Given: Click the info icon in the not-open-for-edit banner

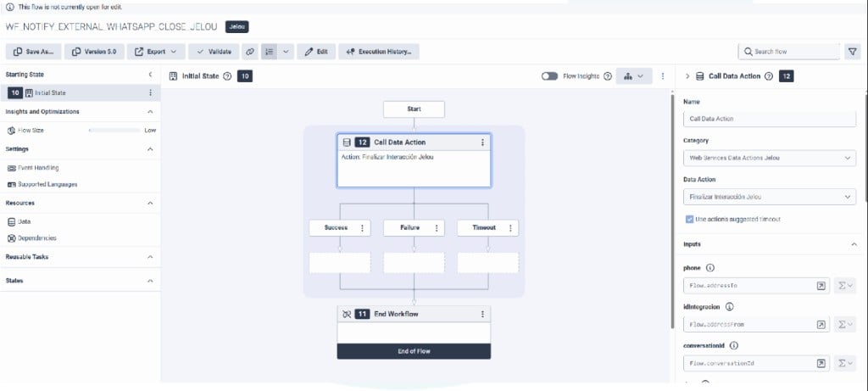Looking at the screenshot, I should click(x=9, y=7).
